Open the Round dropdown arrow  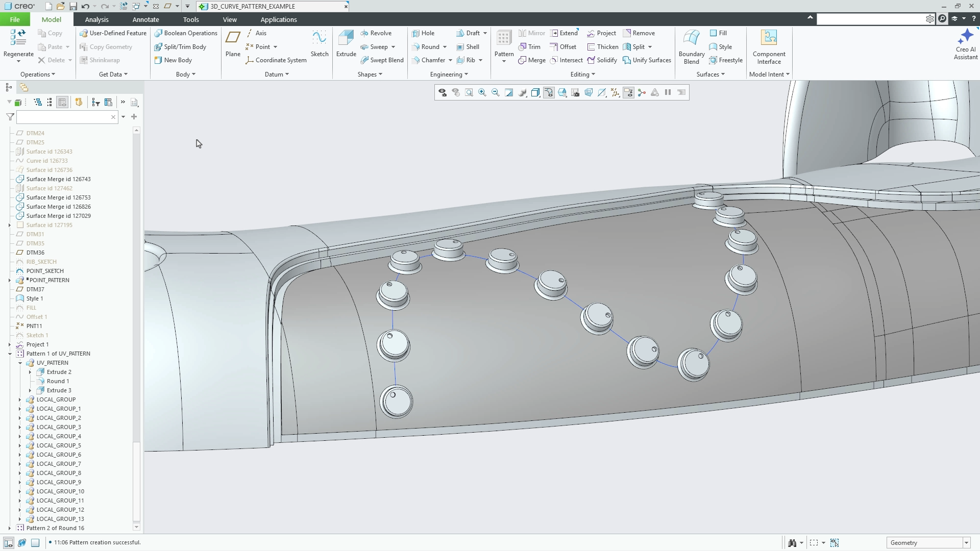(x=445, y=47)
